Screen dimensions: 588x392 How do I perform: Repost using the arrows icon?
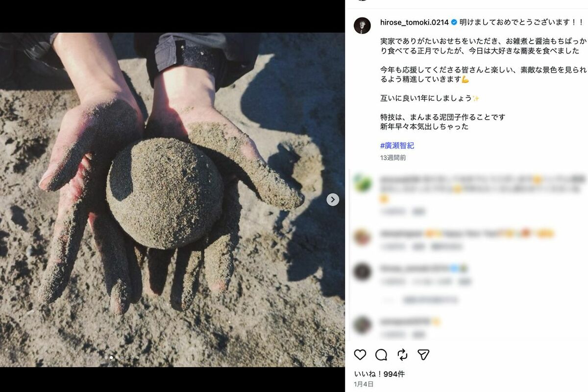tap(402, 355)
